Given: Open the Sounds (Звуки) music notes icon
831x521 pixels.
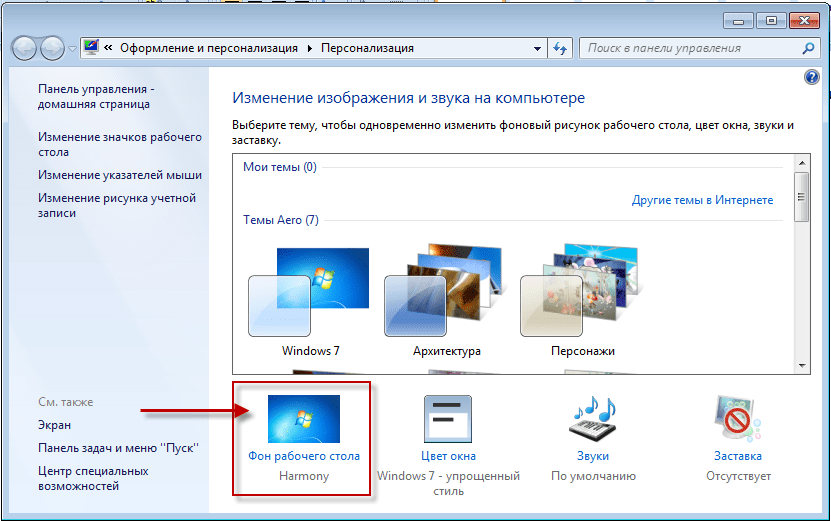Looking at the screenshot, I should [x=593, y=419].
